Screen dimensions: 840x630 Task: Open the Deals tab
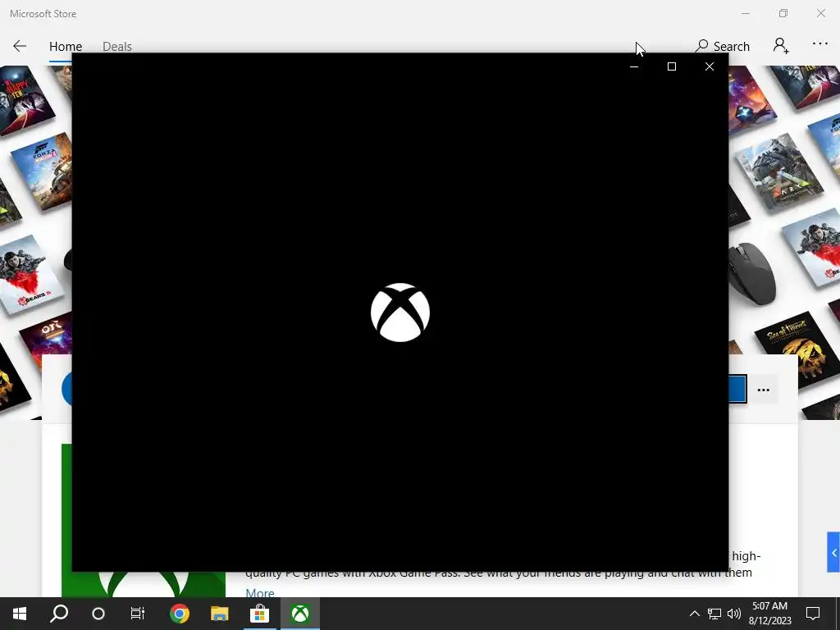116,47
